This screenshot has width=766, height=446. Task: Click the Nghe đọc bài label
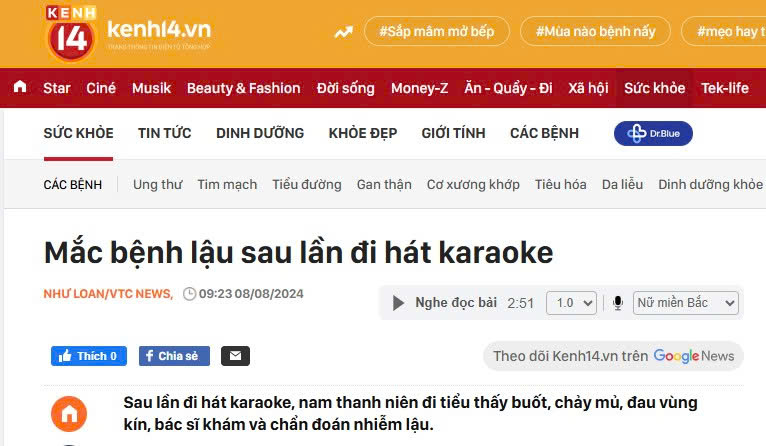(x=456, y=303)
